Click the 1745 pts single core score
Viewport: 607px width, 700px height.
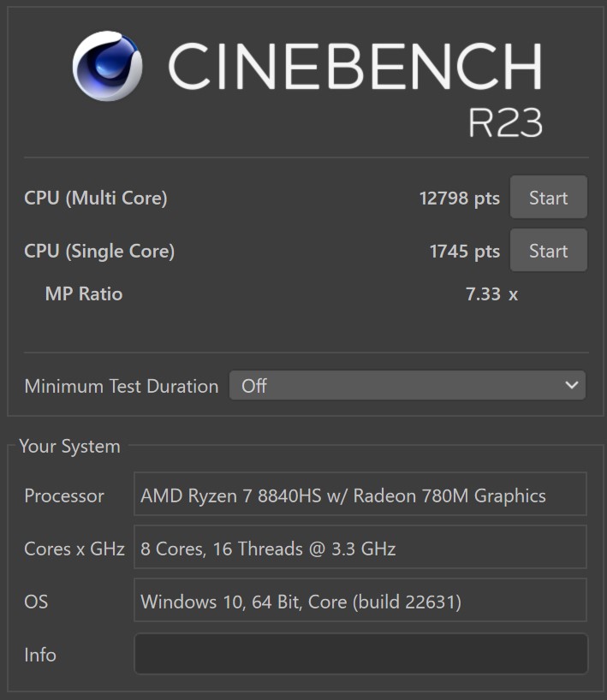(x=465, y=252)
